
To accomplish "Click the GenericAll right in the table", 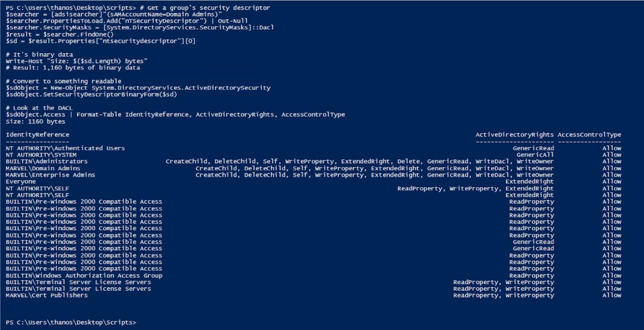I will 535,155.
